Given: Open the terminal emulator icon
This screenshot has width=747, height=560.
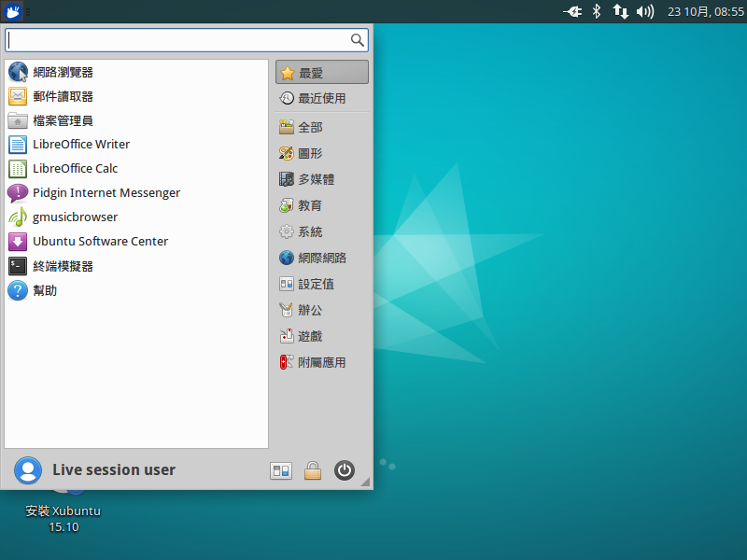Looking at the screenshot, I should click(x=18, y=266).
